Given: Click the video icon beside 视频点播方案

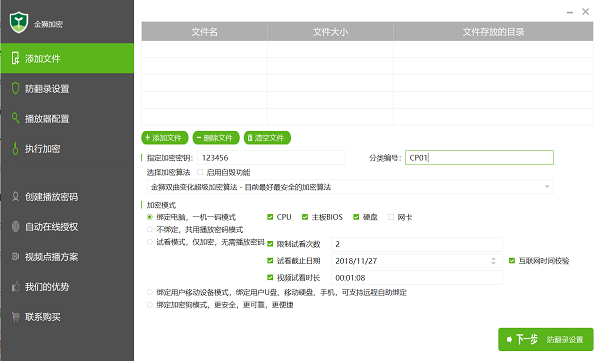Looking at the screenshot, I should (15, 256).
